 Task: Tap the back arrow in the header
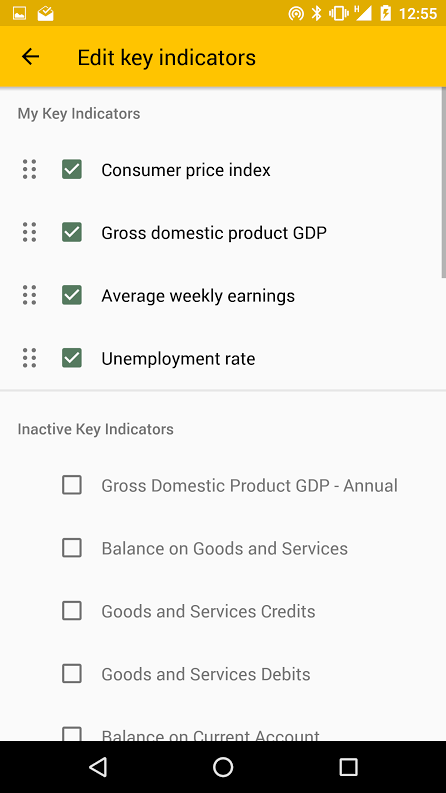pyautogui.click(x=30, y=57)
